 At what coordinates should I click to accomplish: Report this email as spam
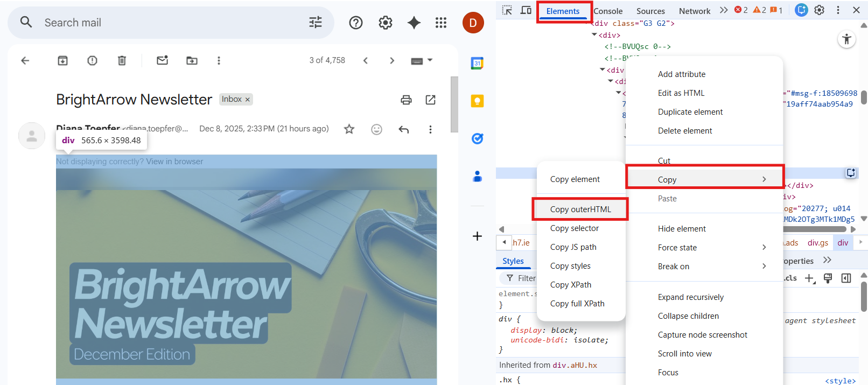tap(93, 60)
